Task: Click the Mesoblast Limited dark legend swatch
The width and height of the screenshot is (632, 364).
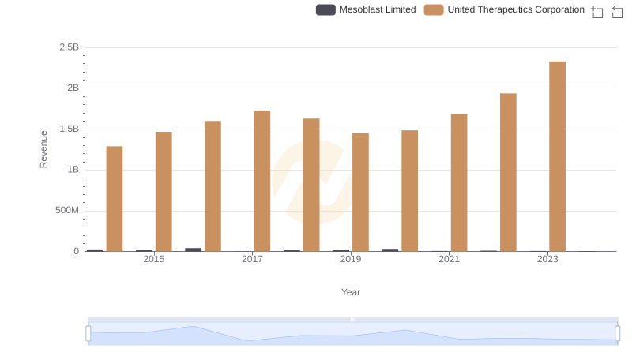Action: tap(325, 9)
